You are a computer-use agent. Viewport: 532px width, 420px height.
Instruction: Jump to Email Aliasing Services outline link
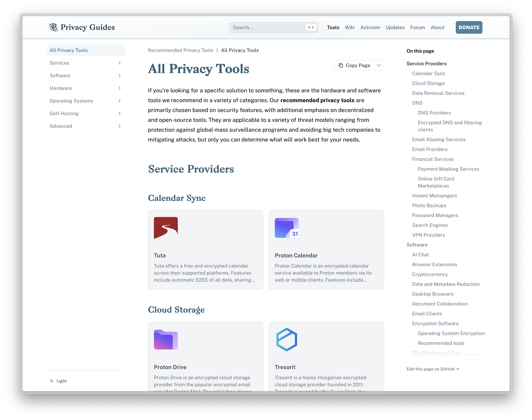tap(439, 139)
